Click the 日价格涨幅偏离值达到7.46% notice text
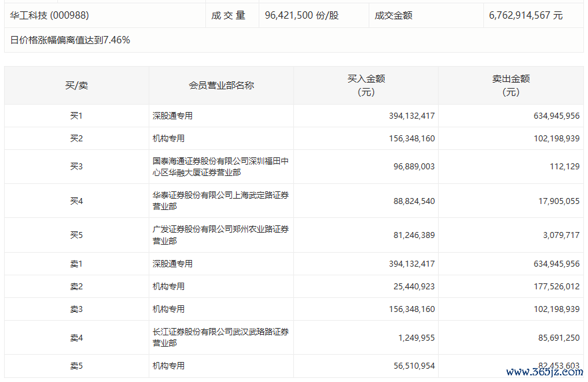588x382 pixels. pyautogui.click(x=71, y=40)
